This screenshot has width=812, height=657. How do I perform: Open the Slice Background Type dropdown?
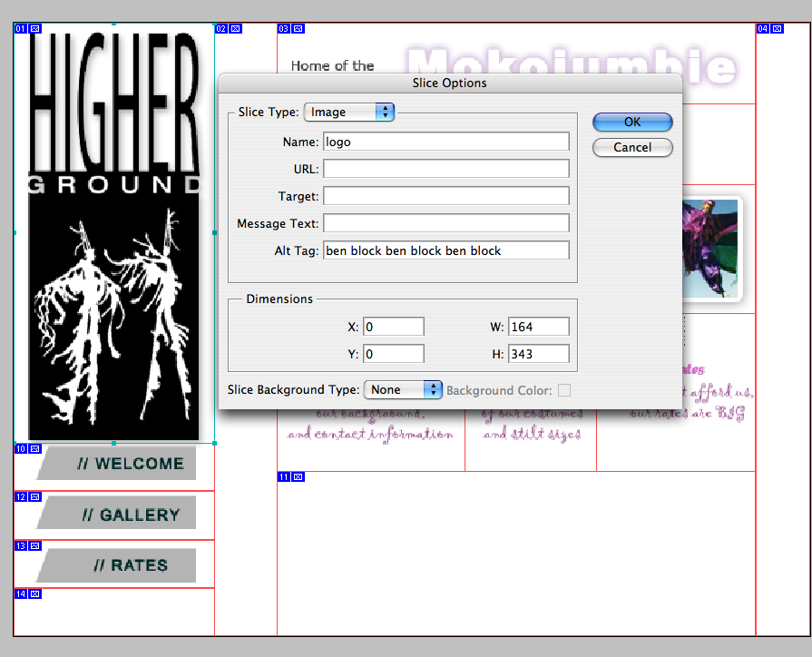(403, 389)
